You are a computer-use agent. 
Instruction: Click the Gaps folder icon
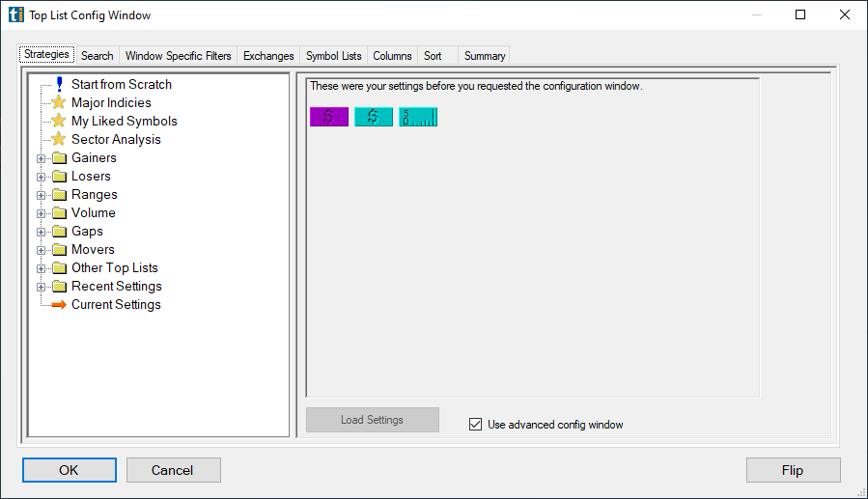click(59, 232)
